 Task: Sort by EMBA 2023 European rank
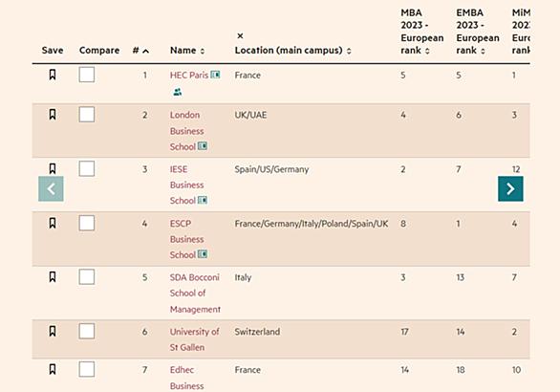(x=483, y=51)
